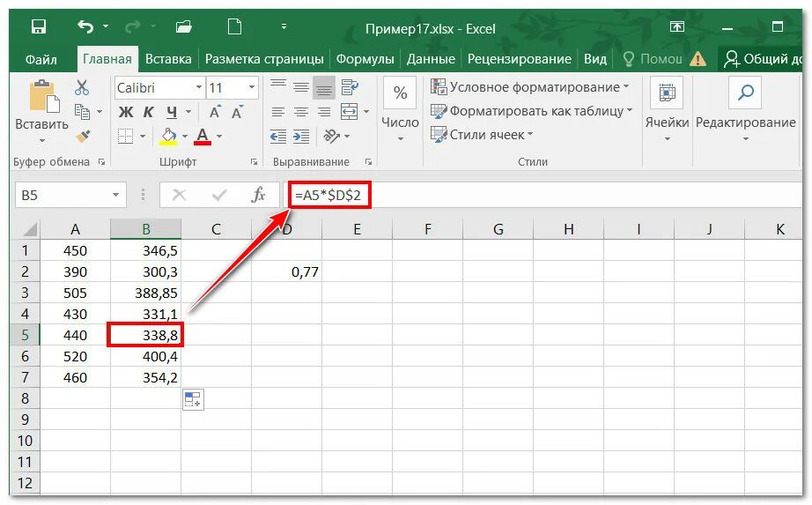812x505 pixels.
Task: Click Auto Fill Options icon below B7
Action: pos(193,400)
